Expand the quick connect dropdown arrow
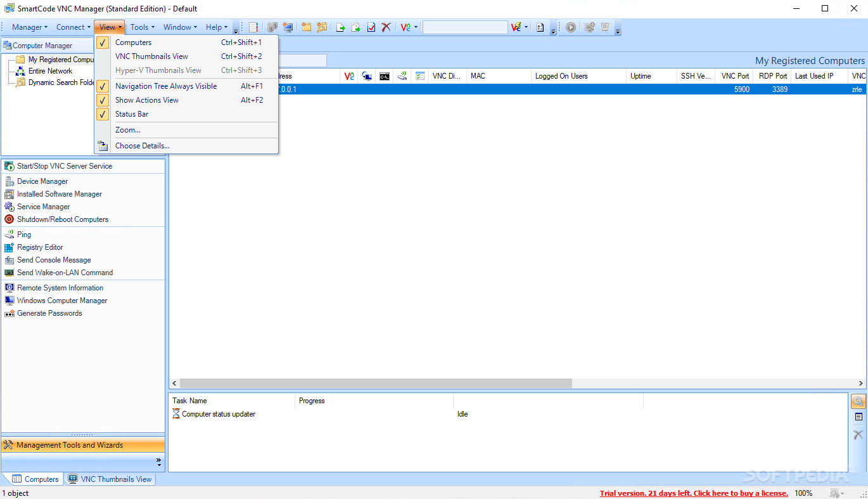Viewport: 868px width, 499px height. coord(527,27)
